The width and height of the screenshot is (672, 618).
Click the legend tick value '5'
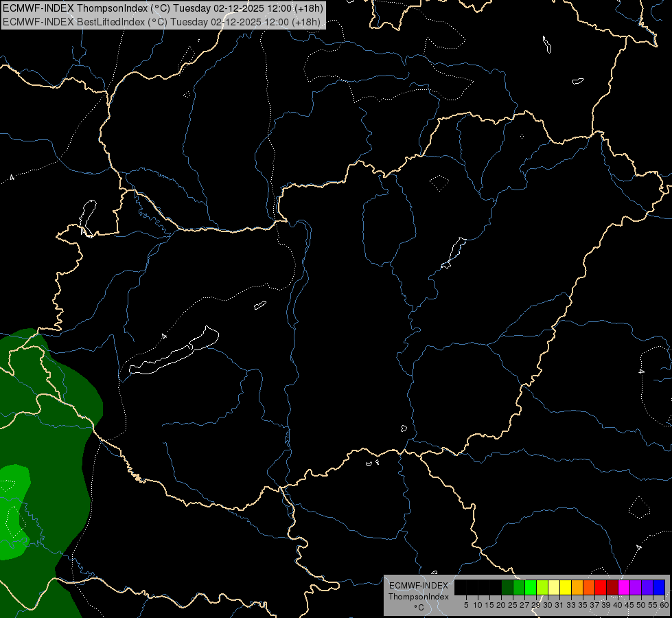point(466,605)
